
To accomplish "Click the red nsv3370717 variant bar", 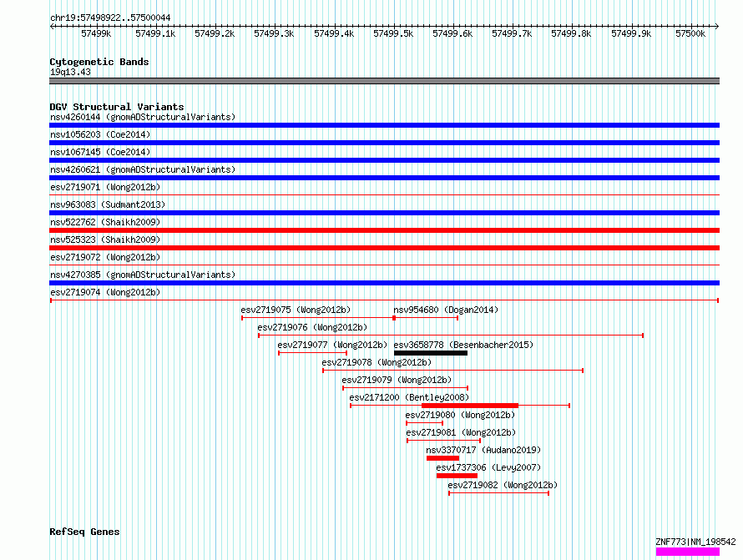I will [x=442, y=458].
